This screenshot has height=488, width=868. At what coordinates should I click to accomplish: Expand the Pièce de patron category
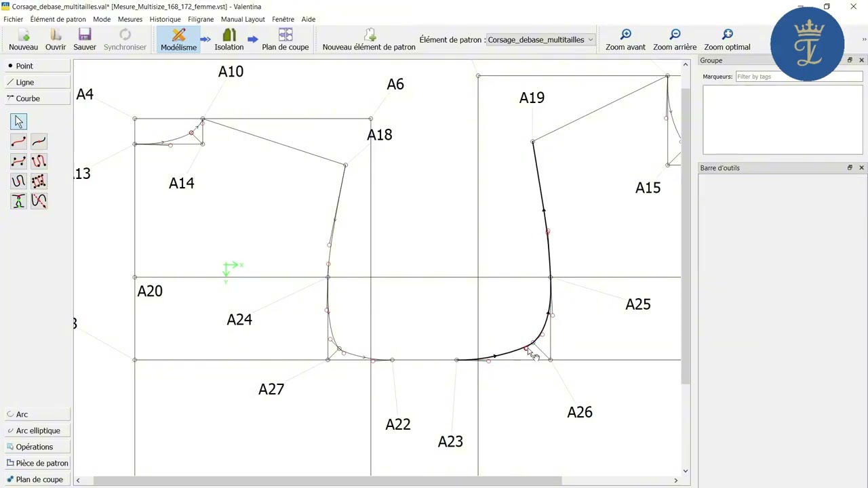coord(37,463)
